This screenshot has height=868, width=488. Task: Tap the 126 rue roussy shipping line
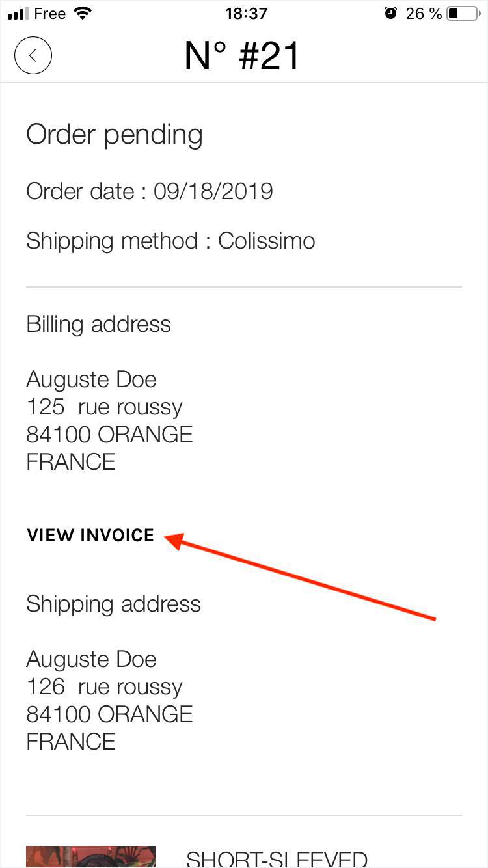coord(104,687)
